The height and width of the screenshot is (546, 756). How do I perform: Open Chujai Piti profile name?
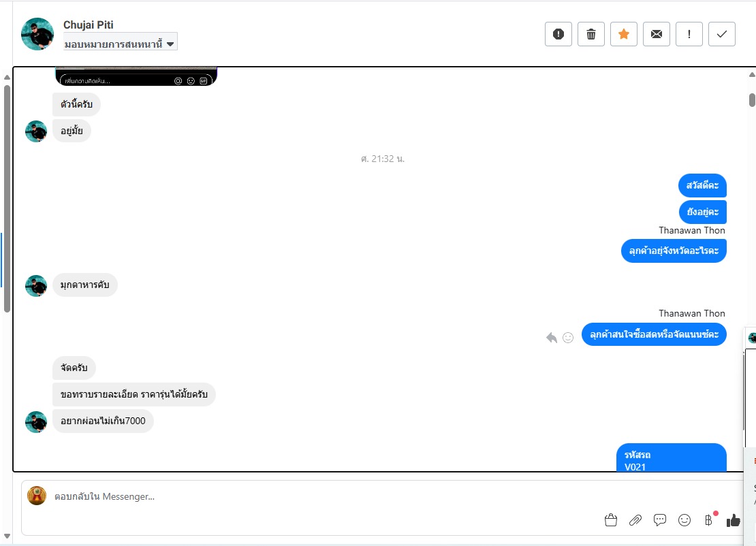tap(89, 25)
